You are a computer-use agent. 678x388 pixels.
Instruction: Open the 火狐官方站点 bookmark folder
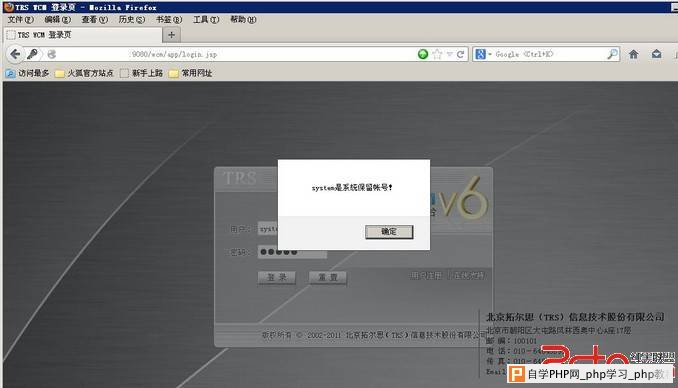tap(84, 73)
